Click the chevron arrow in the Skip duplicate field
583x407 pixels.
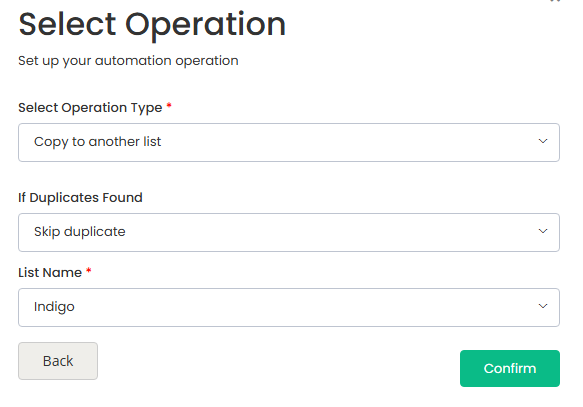[x=542, y=232]
